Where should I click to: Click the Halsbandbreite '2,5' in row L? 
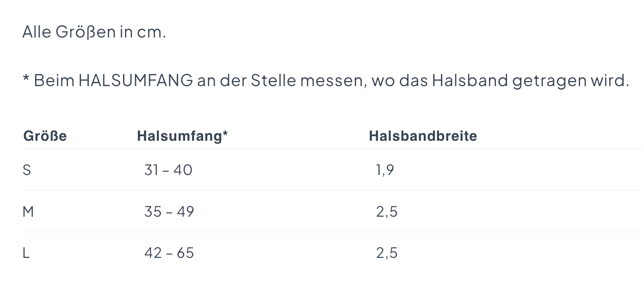point(387,253)
